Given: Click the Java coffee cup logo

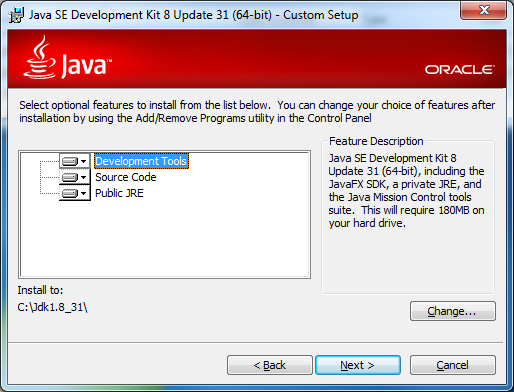Looking at the screenshot, I should pos(39,57).
